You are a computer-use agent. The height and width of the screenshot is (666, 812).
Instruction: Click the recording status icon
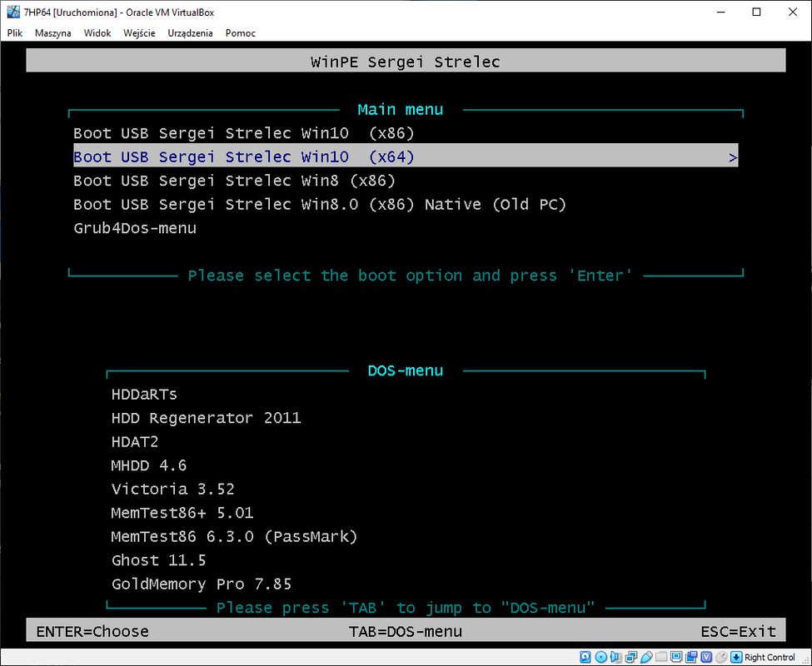point(691,657)
